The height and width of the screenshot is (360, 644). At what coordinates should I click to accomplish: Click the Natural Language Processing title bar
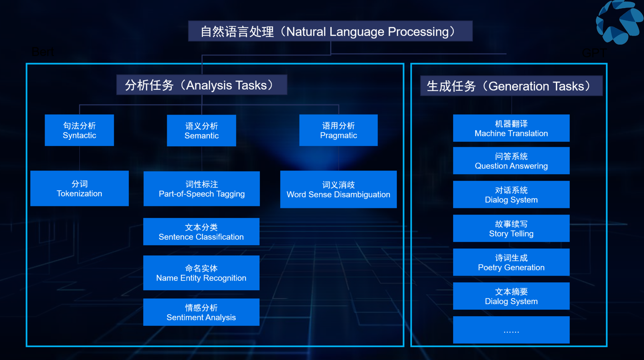pos(330,31)
